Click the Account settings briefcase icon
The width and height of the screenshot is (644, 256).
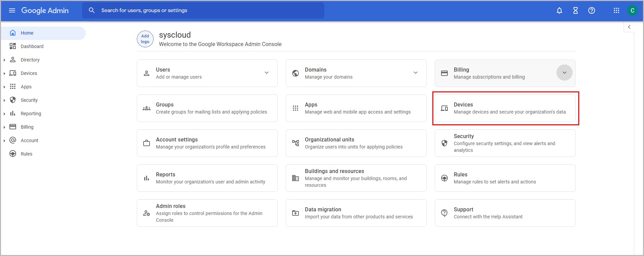pyautogui.click(x=147, y=143)
